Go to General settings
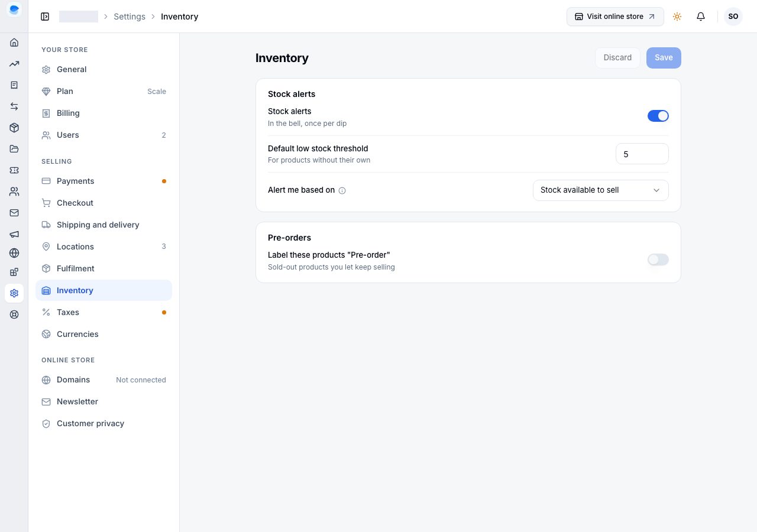The height and width of the screenshot is (532, 757). pyautogui.click(x=103, y=69)
